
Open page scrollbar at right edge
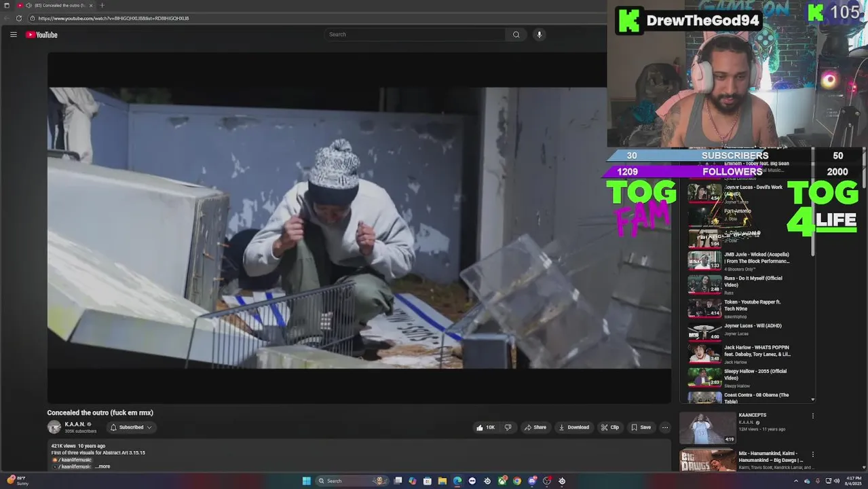pos(864,166)
